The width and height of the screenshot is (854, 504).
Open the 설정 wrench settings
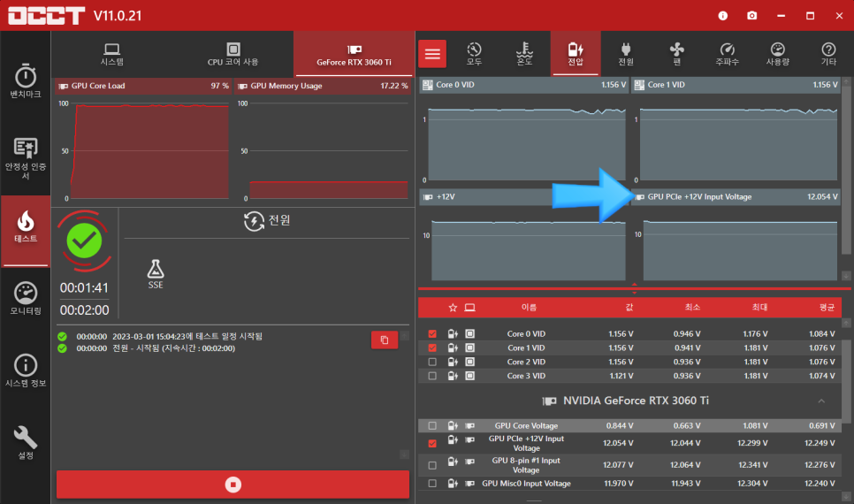[25, 443]
